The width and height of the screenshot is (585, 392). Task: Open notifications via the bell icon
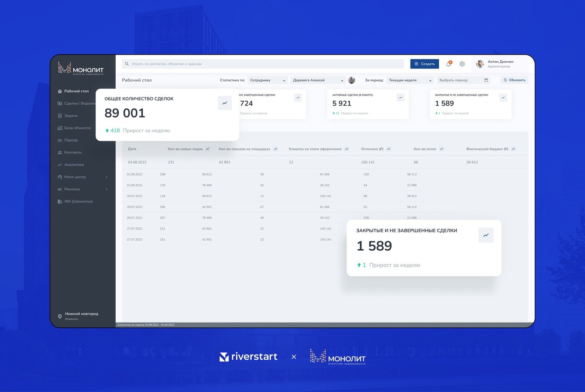point(448,64)
